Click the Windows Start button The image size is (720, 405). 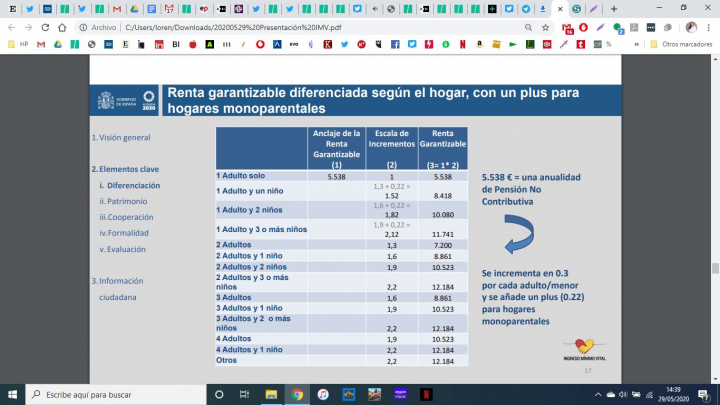(x=12, y=394)
